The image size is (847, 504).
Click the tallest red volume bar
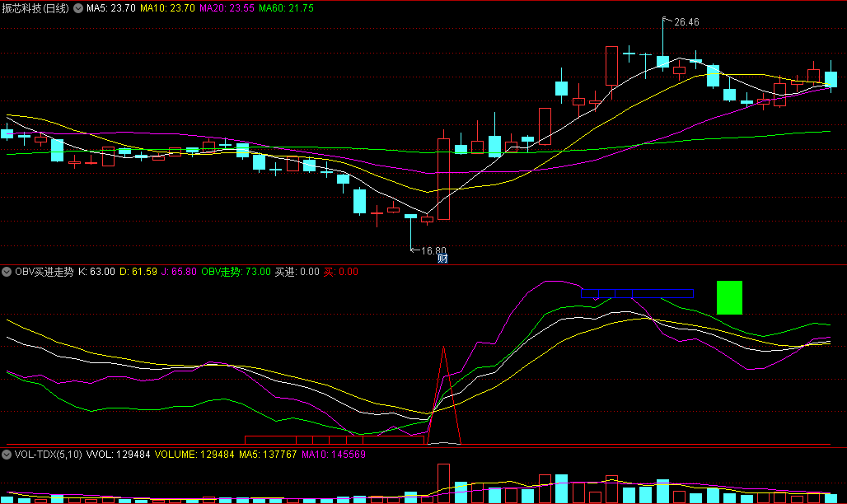click(443, 483)
